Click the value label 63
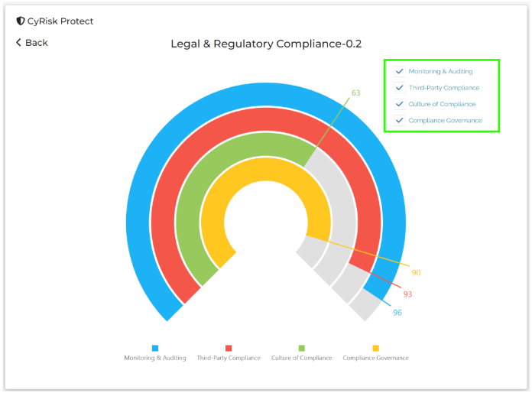This screenshot has width=532, height=393. coord(355,93)
